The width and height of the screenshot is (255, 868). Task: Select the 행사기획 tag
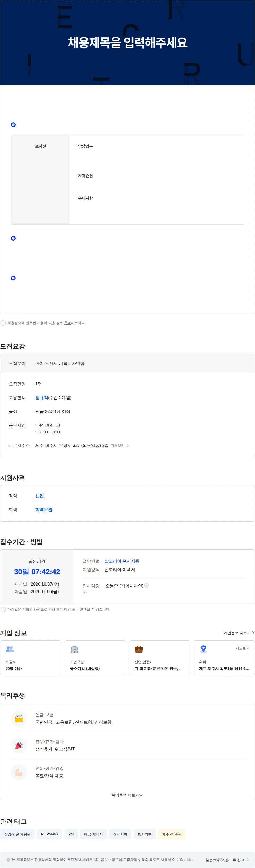[x=145, y=834]
